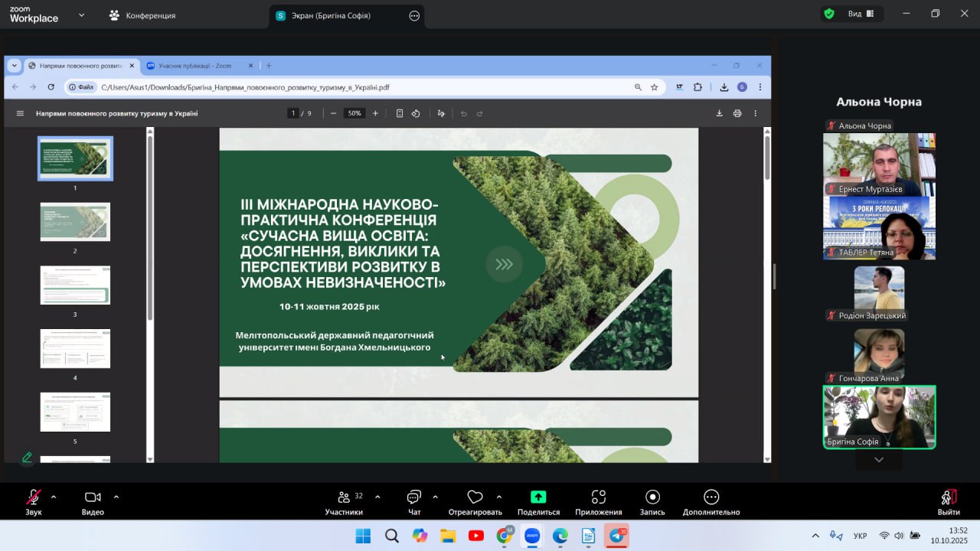Click the green annotation pencil toggle
This screenshot has width=980, height=551.
[x=27, y=457]
